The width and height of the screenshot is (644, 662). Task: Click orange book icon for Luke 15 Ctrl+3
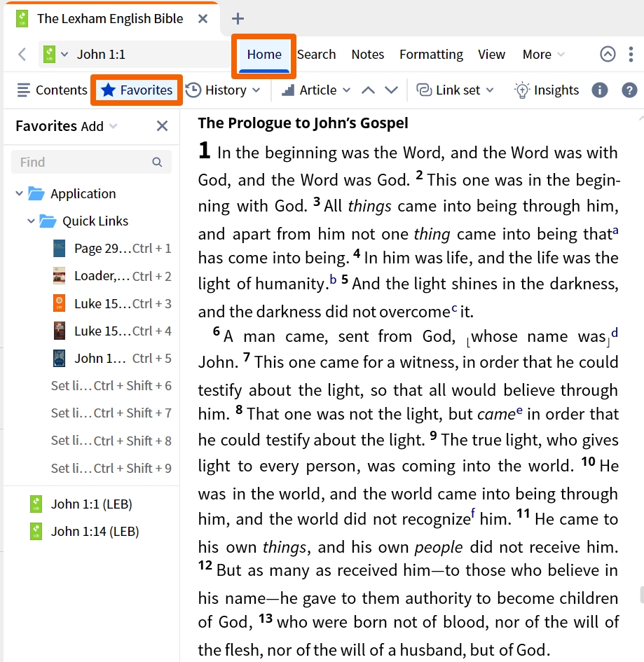[59, 303]
